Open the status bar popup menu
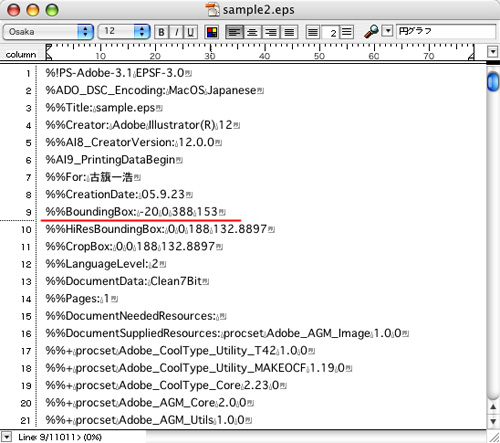 click(x=6, y=437)
